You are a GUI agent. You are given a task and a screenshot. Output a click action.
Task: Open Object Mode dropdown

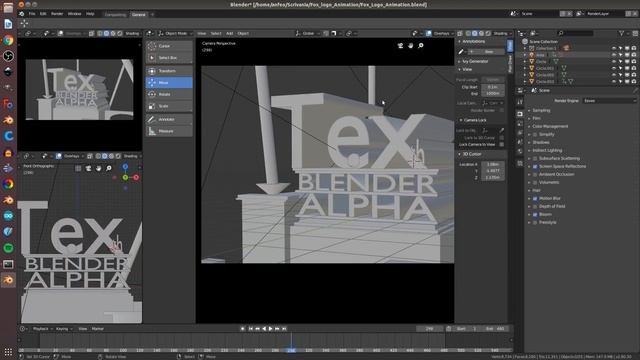tap(176, 33)
